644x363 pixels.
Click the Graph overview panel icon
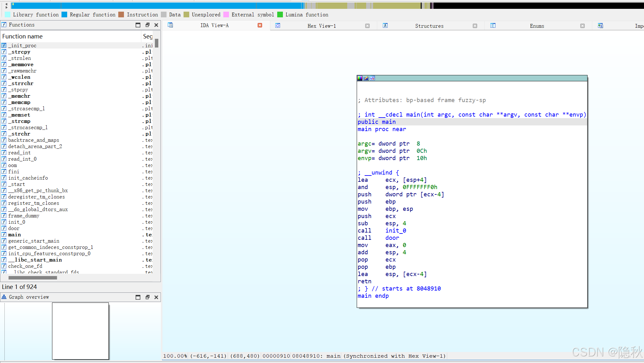point(4,297)
